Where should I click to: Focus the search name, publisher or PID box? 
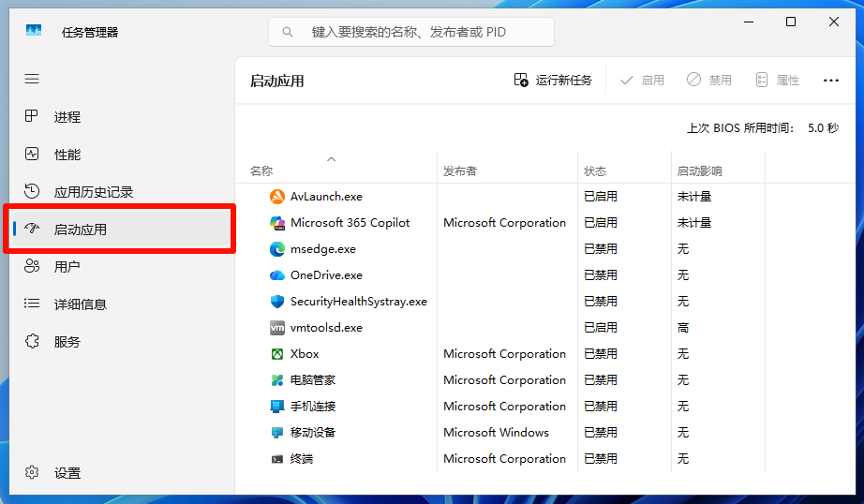pyautogui.click(x=411, y=32)
